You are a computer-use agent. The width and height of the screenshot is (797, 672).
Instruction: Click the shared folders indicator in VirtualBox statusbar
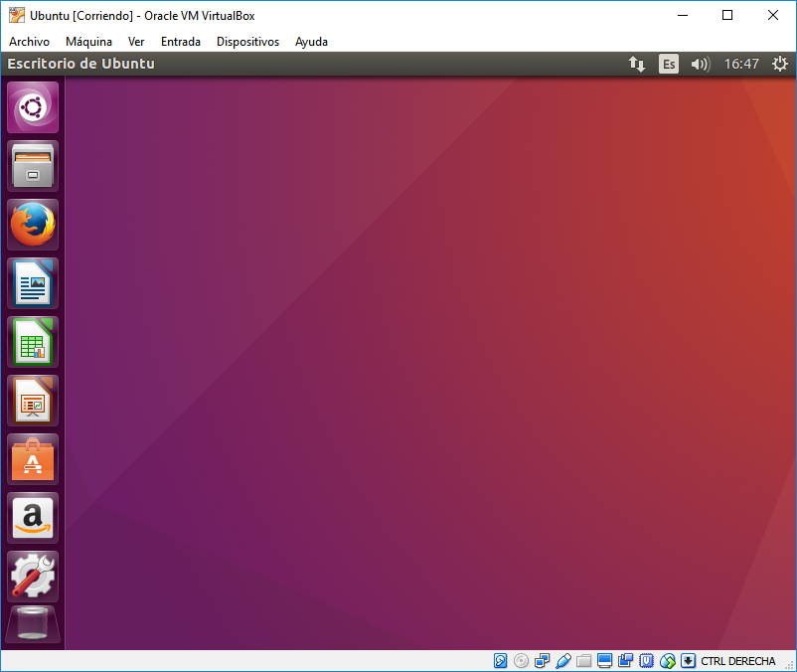pyautogui.click(x=583, y=660)
